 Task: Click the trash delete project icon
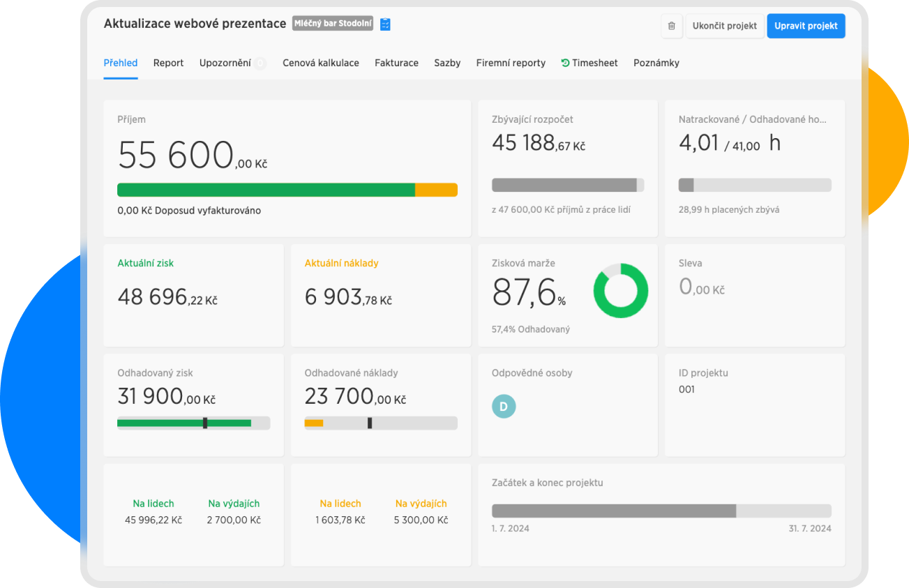coord(671,26)
